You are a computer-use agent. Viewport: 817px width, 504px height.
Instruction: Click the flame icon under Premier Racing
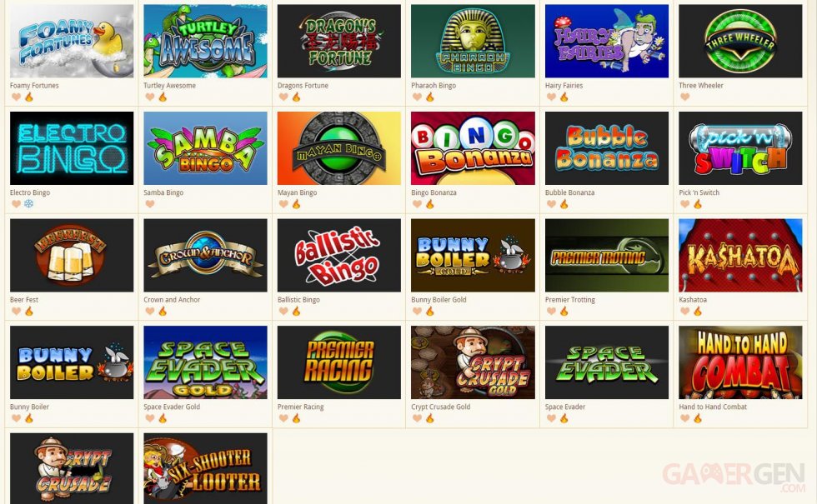pyautogui.click(x=297, y=418)
